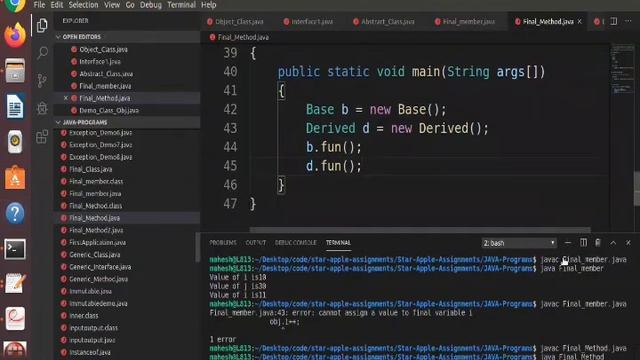Click the code minimap preview
This screenshot has height=360, width=640.
click(622, 70)
